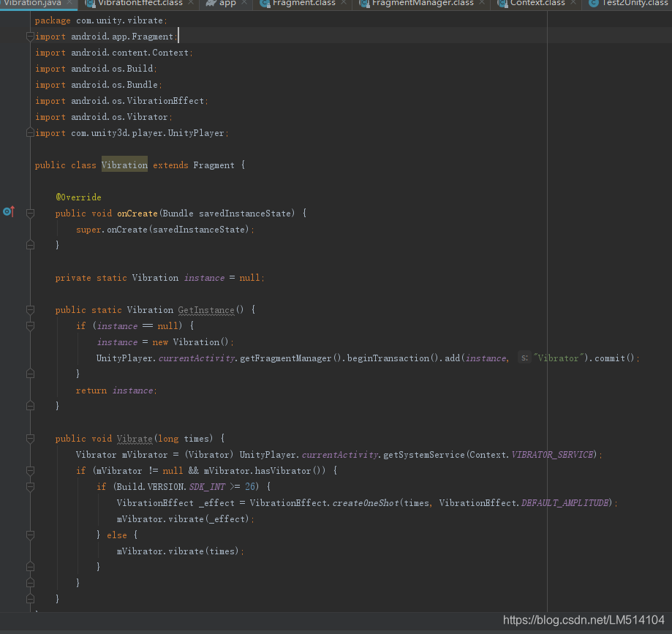Viewport: 672px width, 634px height.
Task: Click the class icon on Test2Unity.class tab
Action: [594, 4]
